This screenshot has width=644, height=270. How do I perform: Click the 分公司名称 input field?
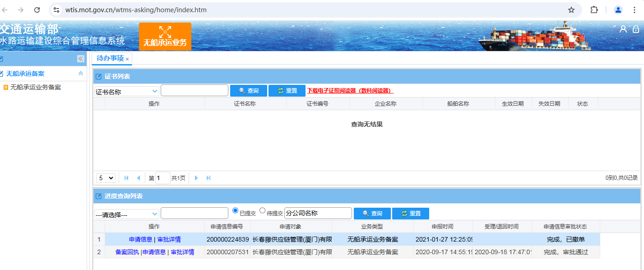(318, 213)
